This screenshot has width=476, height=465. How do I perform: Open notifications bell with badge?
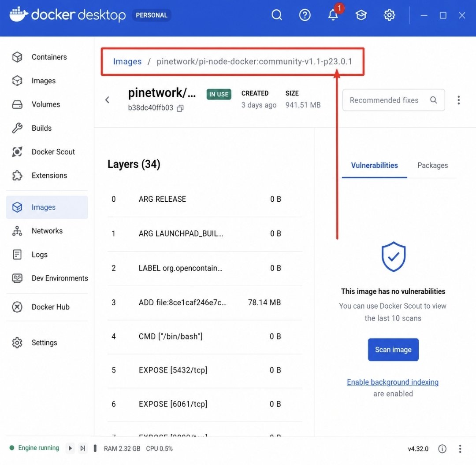(x=333, y=14)
